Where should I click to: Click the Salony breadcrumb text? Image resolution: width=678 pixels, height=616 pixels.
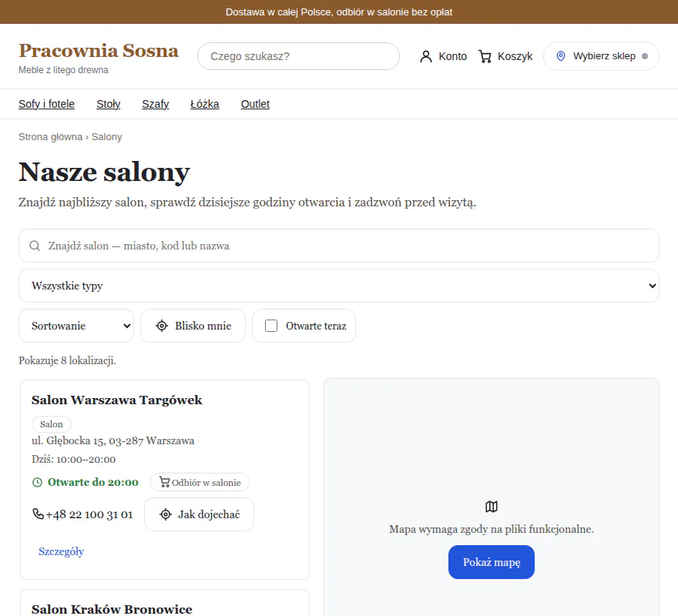tap(107, 137)
